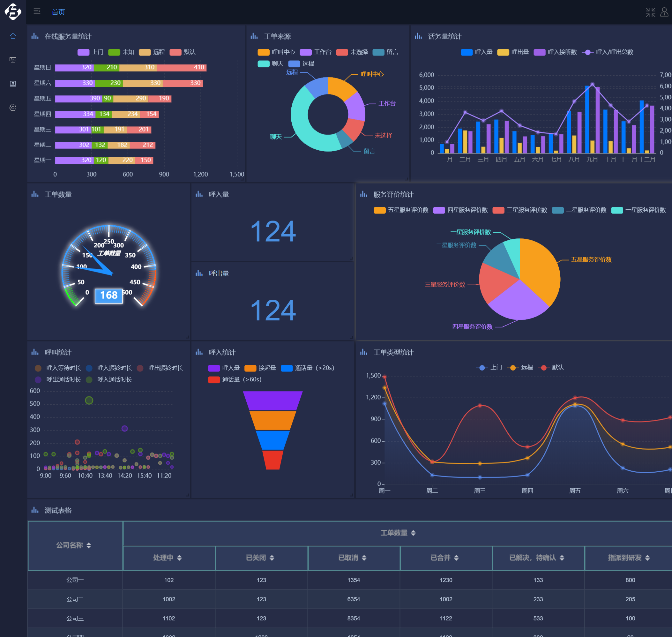Sort table by 已合并 column
Image resolution: width=672 pixels, height=637 pixels.
pos(456,558)
